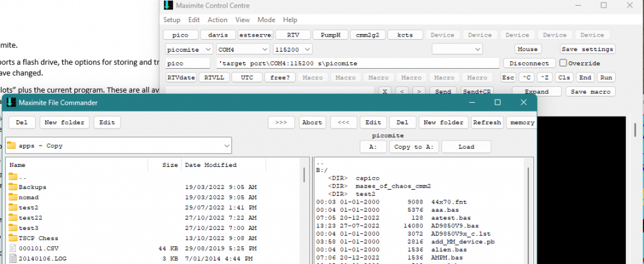The width and height of the screenshot is (644, 264).
Task: Open the Action menu
Action: (x=218, y=20)
